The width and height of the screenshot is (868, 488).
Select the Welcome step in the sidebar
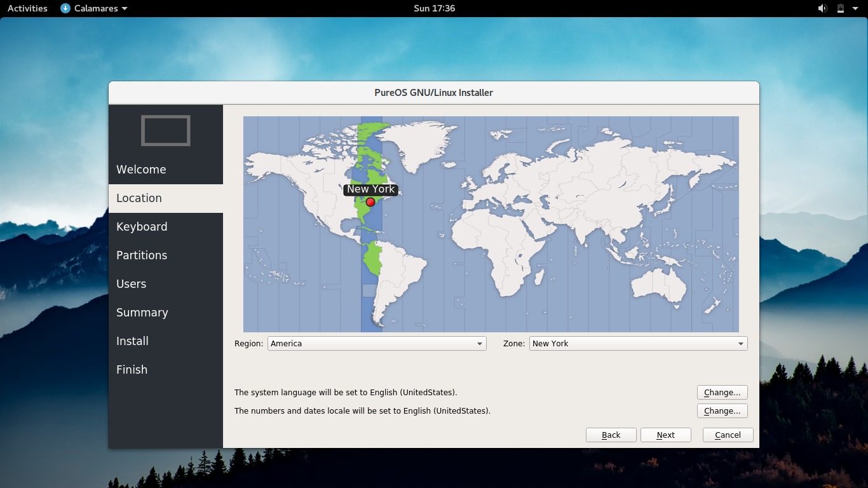pyautogui.click(x=141, y=169)
